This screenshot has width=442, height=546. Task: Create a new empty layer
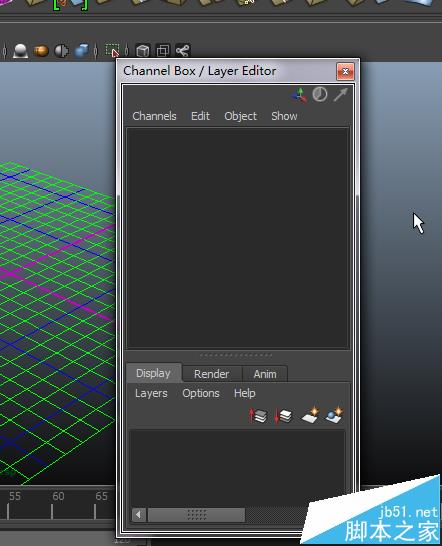(310, 415)
